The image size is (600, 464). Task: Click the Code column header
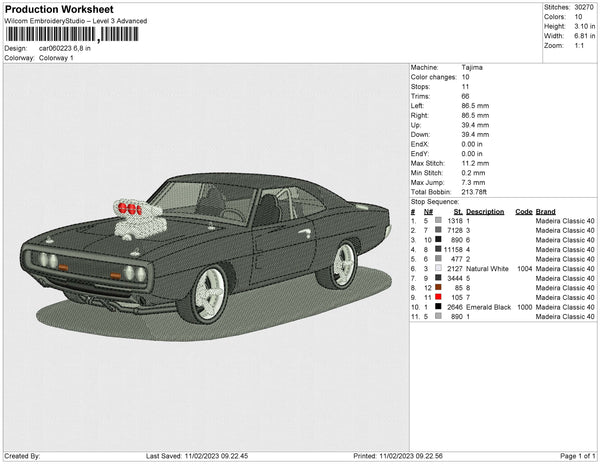point(523,212)
